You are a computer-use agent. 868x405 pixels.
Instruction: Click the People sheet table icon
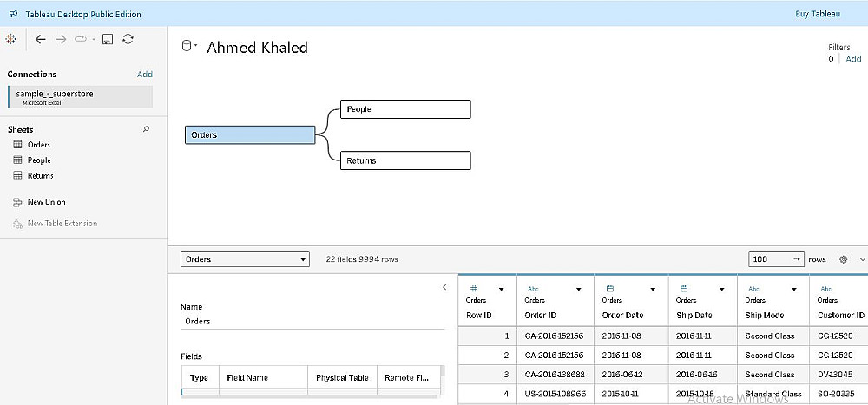[17, 160]
